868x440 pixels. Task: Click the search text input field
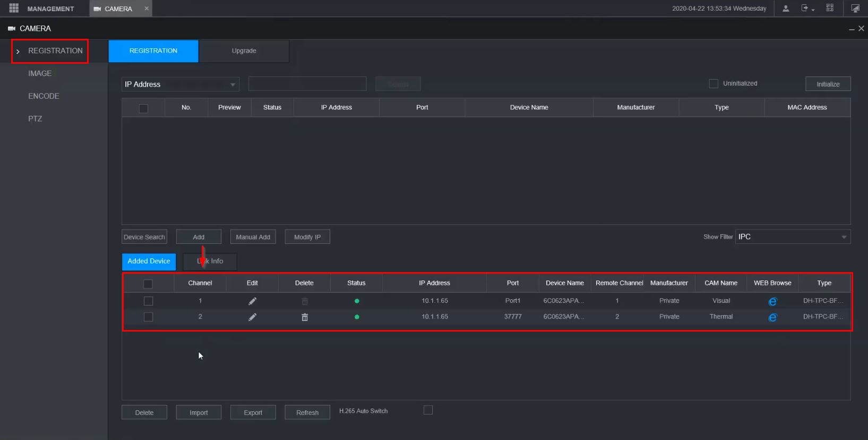click(x=307, y=84)
